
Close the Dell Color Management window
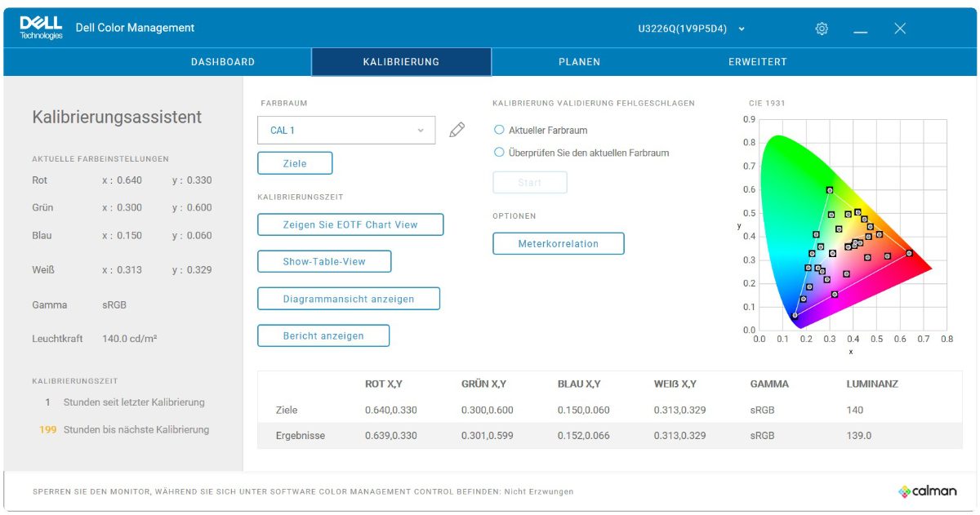[900, 29]
